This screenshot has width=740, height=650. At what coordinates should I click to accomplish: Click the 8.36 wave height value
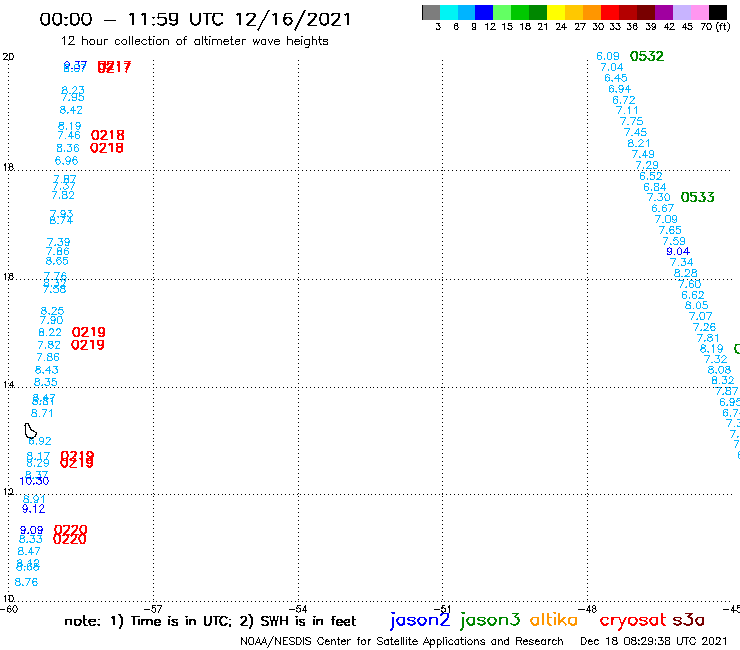(67, 148)
